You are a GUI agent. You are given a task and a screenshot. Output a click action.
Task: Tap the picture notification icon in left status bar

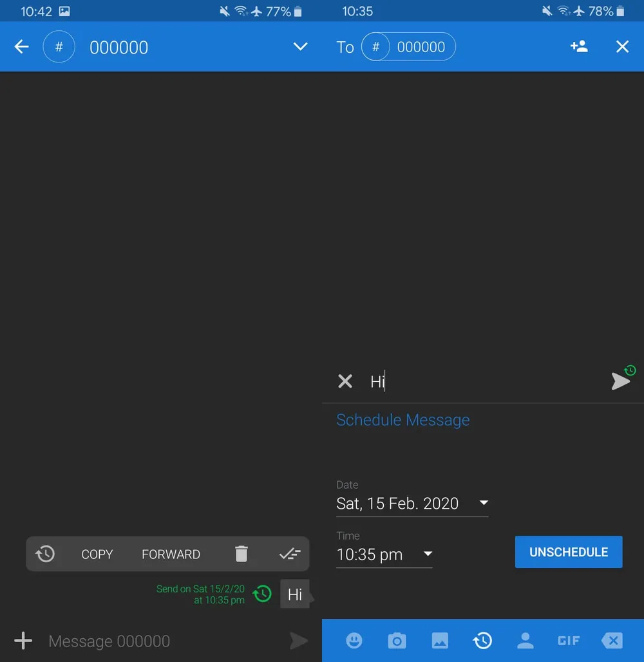(64, 11)
